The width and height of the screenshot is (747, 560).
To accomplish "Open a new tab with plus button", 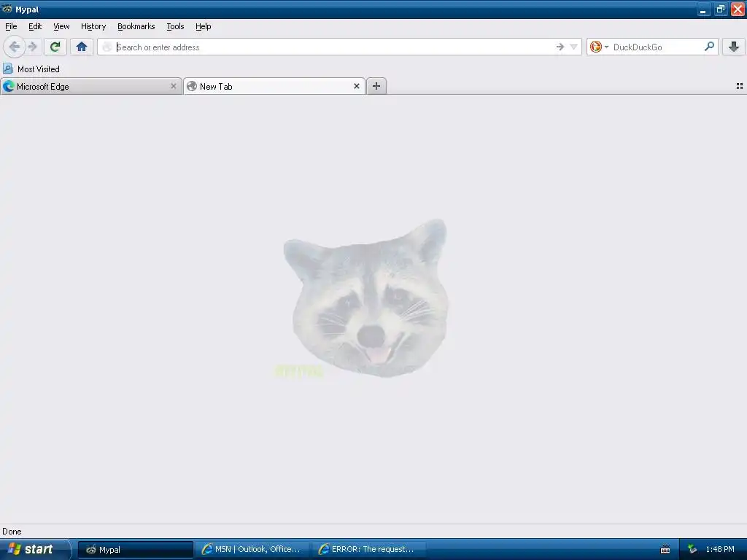I will coord(376,86).
